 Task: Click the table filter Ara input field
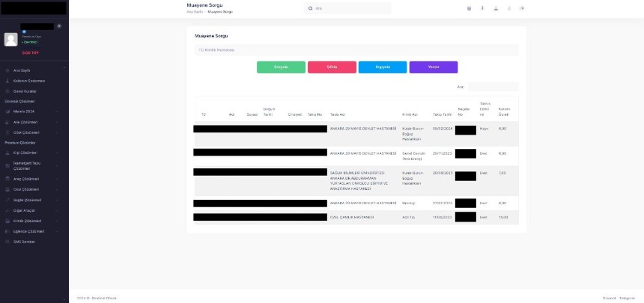(493, 87)
